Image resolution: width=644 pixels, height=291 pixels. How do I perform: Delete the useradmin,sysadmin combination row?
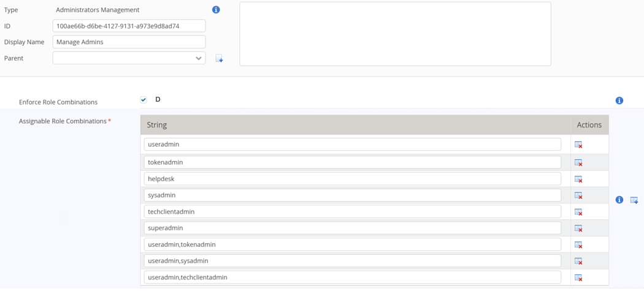(578, 261)
